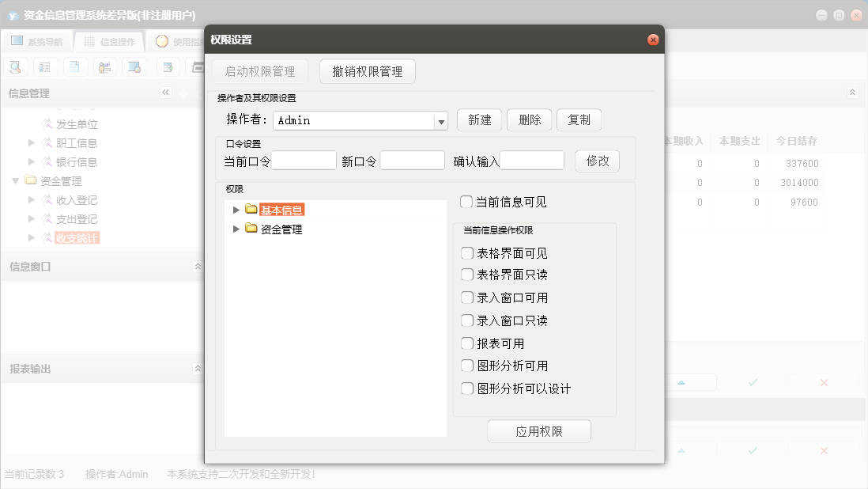Close the 权限设置 dialog with red X
868x489 pixels.
tap(653, 40)
